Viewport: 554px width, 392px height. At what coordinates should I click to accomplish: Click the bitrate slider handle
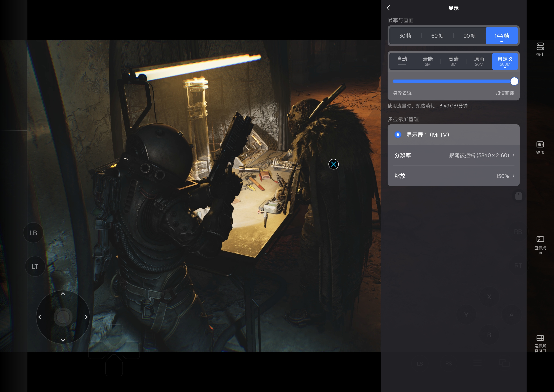point(514,81)
